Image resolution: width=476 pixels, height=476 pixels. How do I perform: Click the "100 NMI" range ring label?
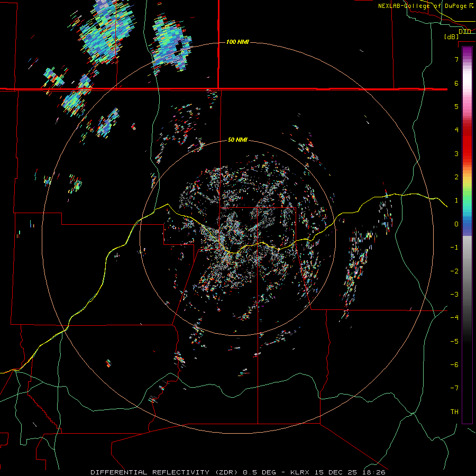tap(237, 42)
